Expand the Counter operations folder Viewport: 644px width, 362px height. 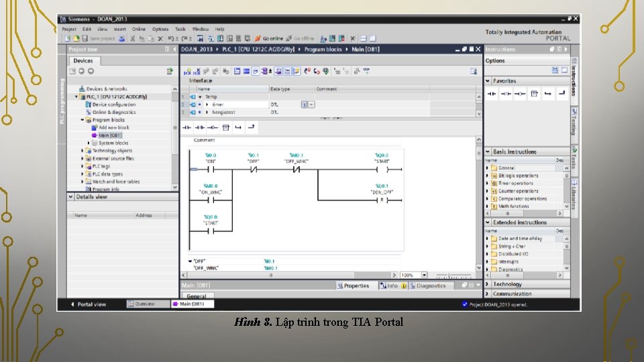coord(488,191)
